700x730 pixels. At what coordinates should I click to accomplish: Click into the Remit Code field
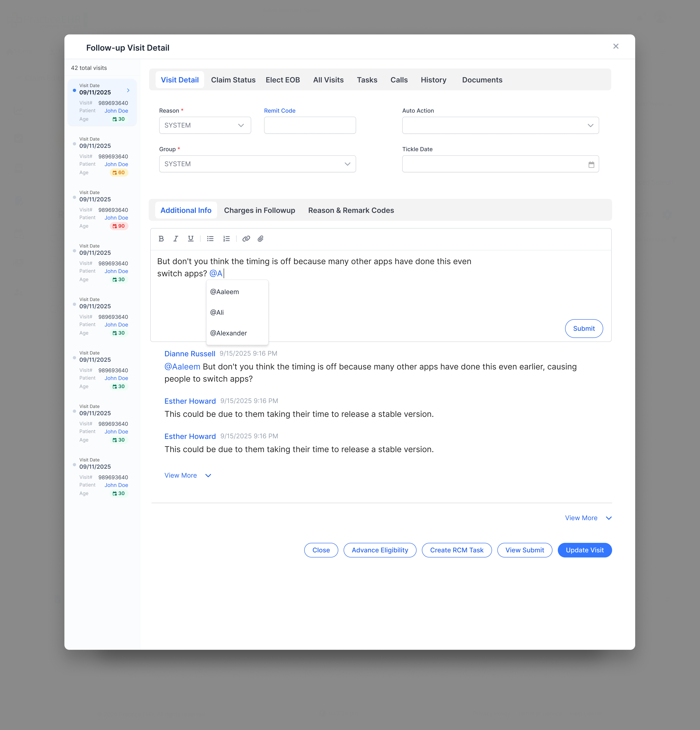click(x=309, y=125)
